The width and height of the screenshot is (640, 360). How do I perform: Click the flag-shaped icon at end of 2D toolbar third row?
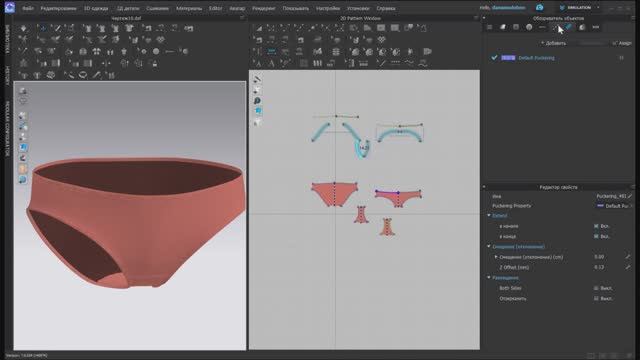point(427,52)
